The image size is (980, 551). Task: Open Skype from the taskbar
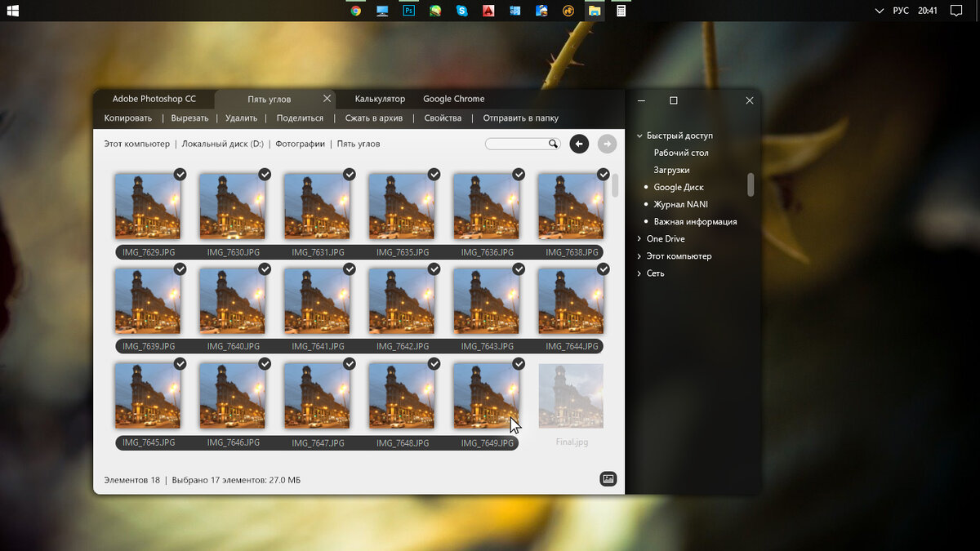click(462, 11)
